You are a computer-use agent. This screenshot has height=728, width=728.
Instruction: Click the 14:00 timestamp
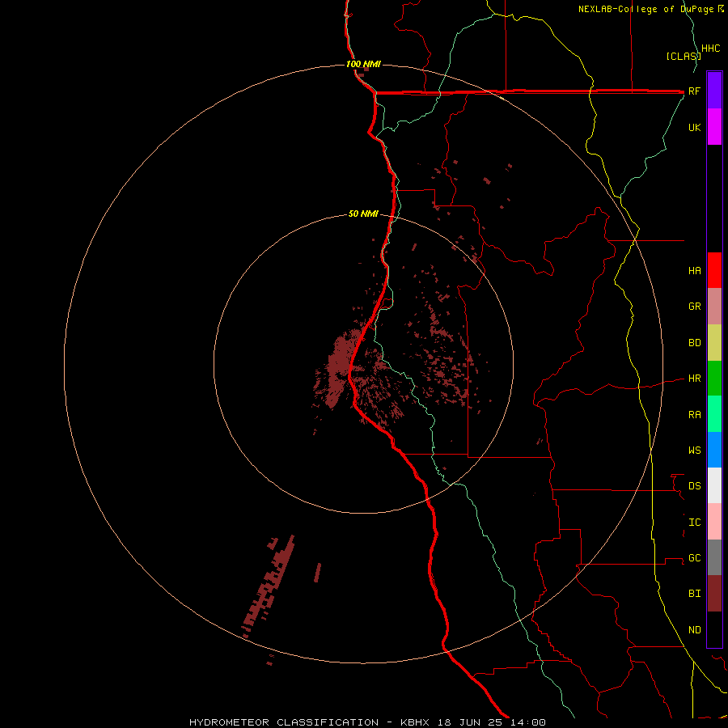click(528, 722)
